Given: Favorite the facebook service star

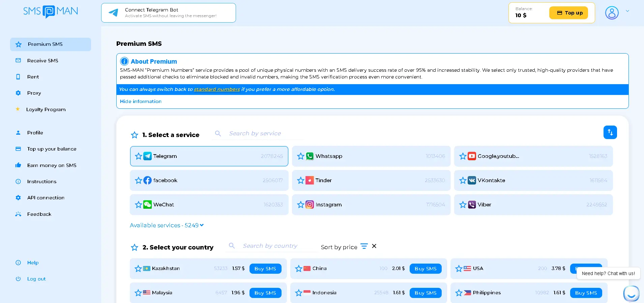Looking at the screenshot, I should pyautogui.click(x=138, y=180).
